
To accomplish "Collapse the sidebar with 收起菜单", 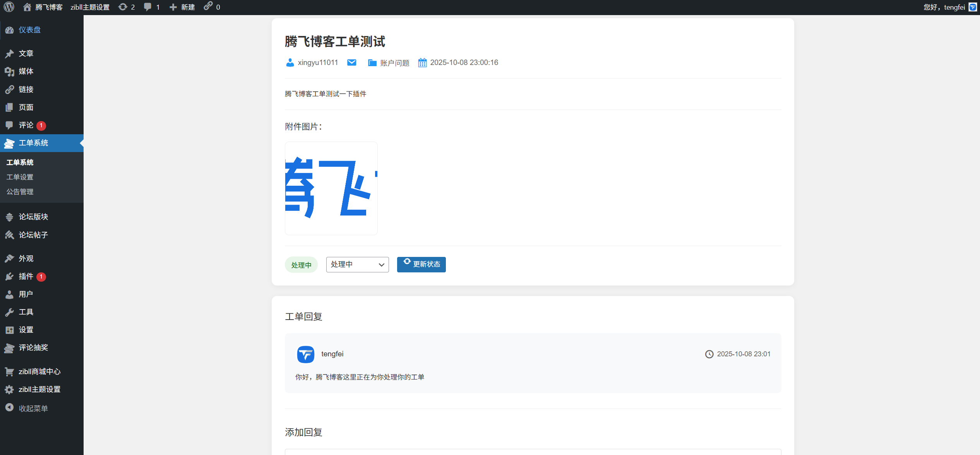I will coord(33,407).
